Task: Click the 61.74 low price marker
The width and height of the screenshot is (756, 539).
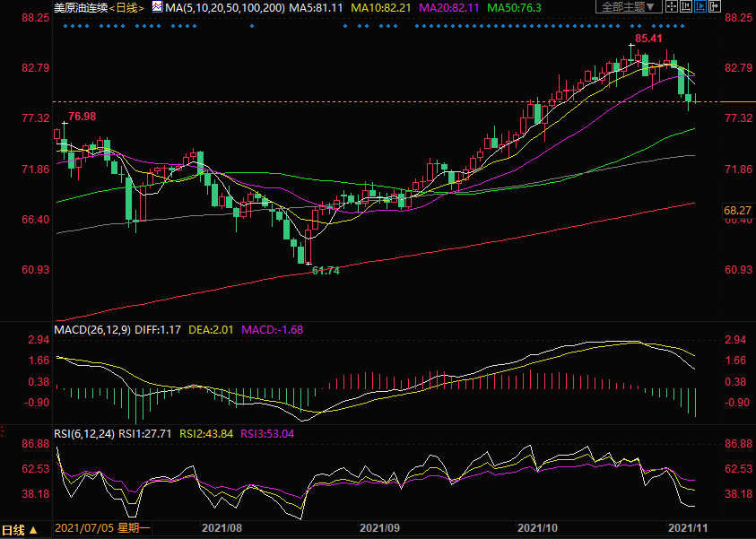Action: (x=326, y=270)
